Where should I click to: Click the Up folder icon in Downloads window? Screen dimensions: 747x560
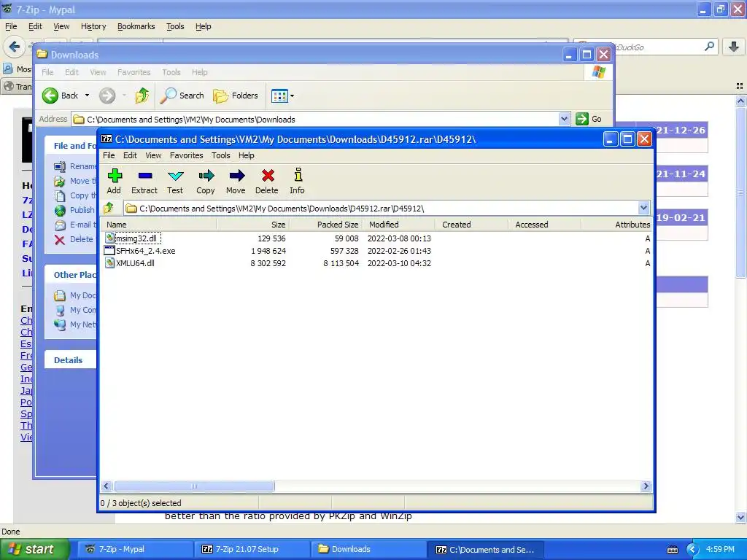pyautogui.click(x=142, y=96)
